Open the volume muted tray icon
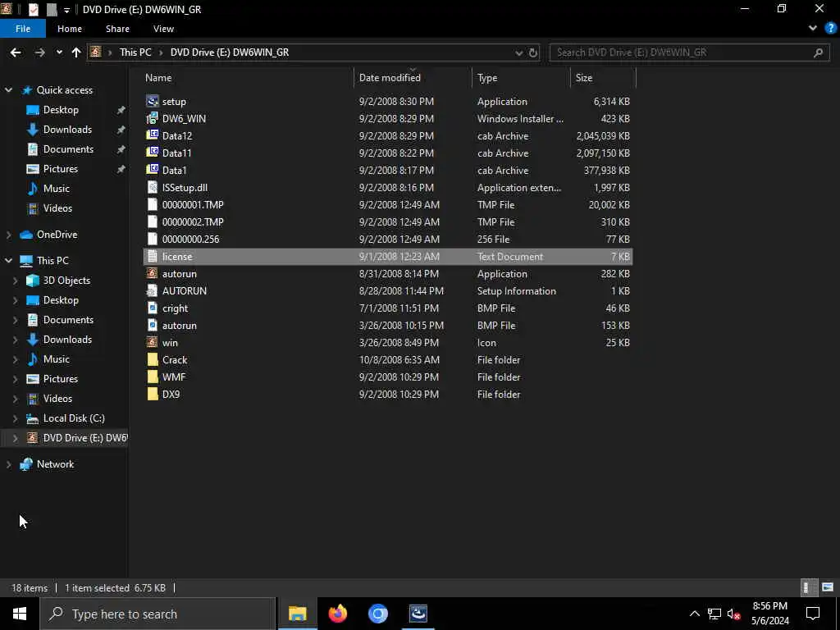Viewport: 840px width, 630px height. tap(733, 614)
